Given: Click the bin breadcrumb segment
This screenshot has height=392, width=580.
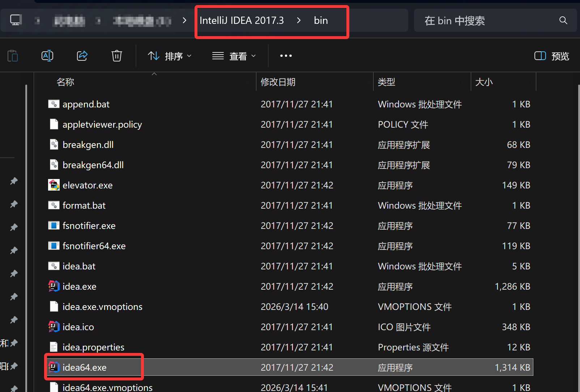Looking at the screenshot, I should [321, 21].
